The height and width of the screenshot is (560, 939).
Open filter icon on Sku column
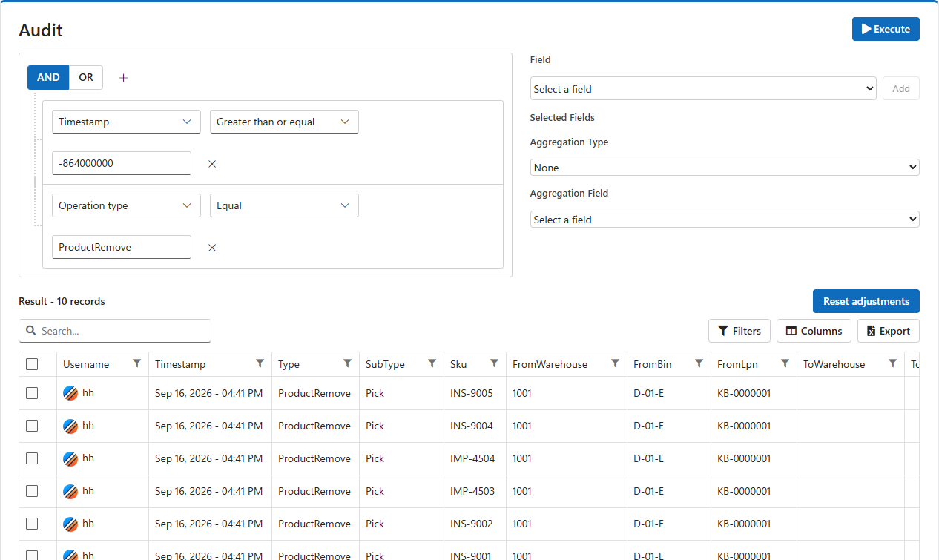[x=494, y=363]
